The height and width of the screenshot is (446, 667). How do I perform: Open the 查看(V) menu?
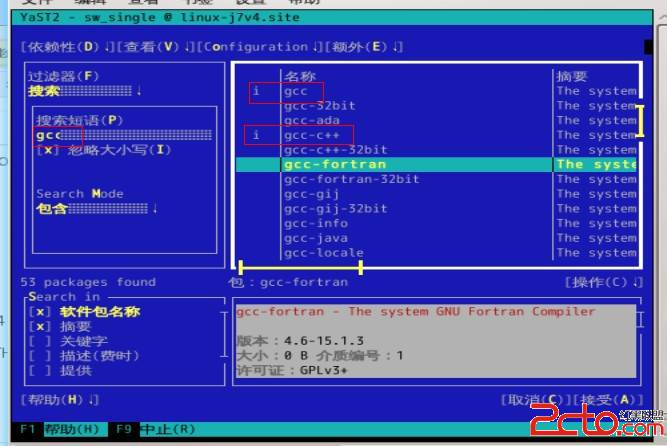(x=154, y=47)
